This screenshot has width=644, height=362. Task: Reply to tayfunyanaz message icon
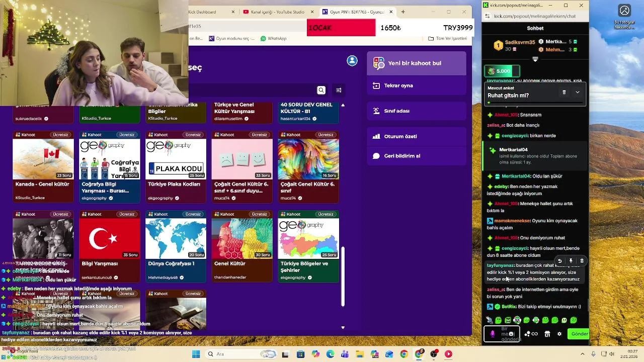[560, 261]
